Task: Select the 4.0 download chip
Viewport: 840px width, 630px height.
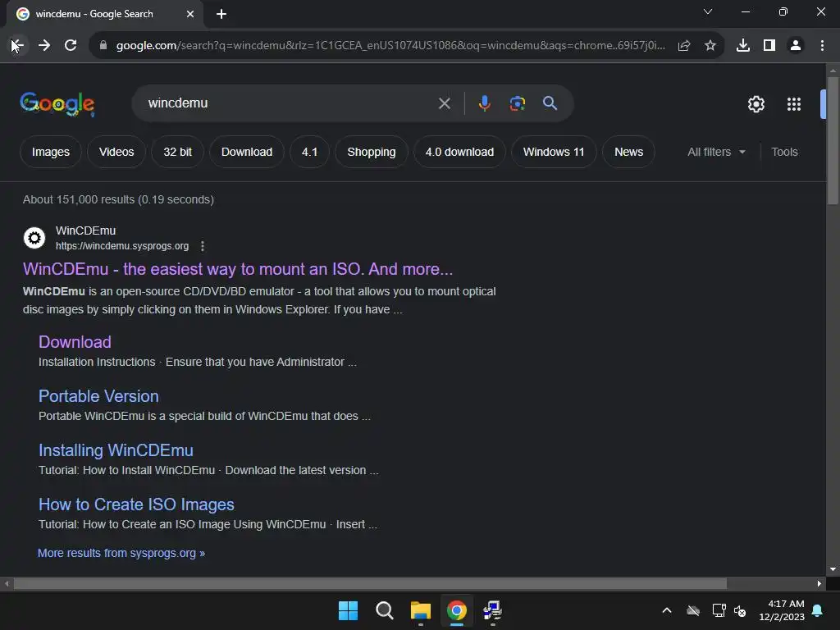Action: [x=459, y=152]
